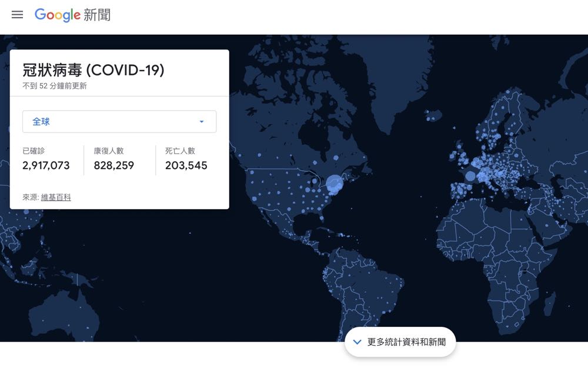Expand using the blue chevron-down icon

357,342
